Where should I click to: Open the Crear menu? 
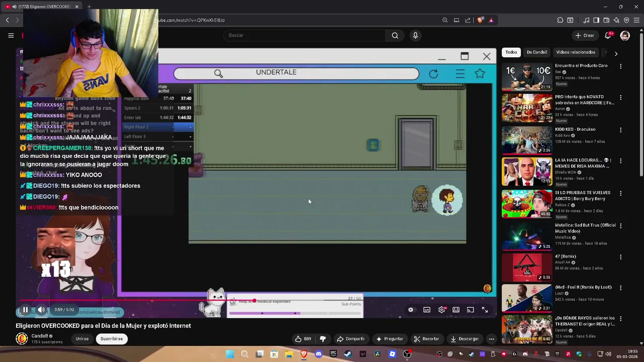[x=585, y=35]
